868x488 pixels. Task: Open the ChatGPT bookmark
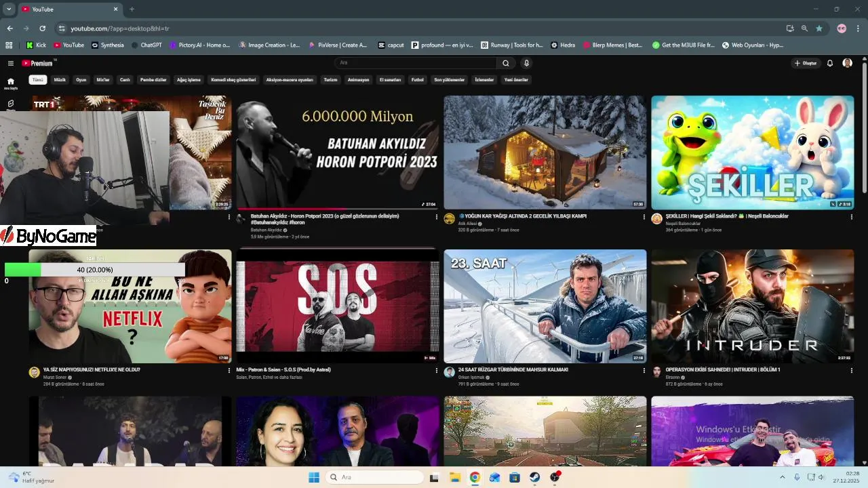point(146,45)
